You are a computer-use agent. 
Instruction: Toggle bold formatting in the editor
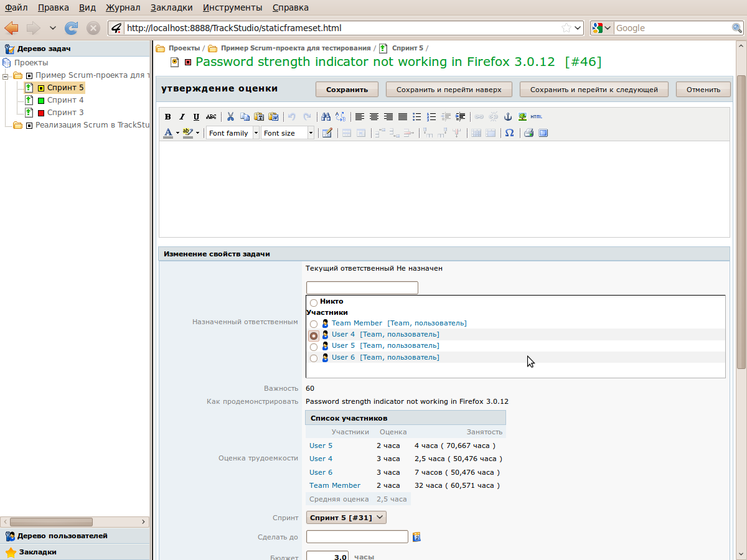tap(167, 117)
